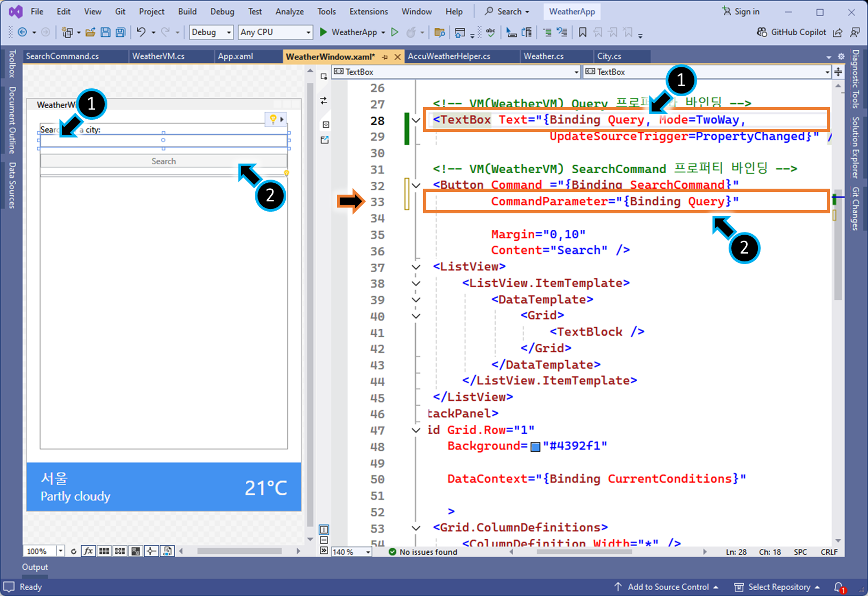Click the document tabs settings gear icon
This screenshot has height=596, width=868.
[x=841, y=56]
